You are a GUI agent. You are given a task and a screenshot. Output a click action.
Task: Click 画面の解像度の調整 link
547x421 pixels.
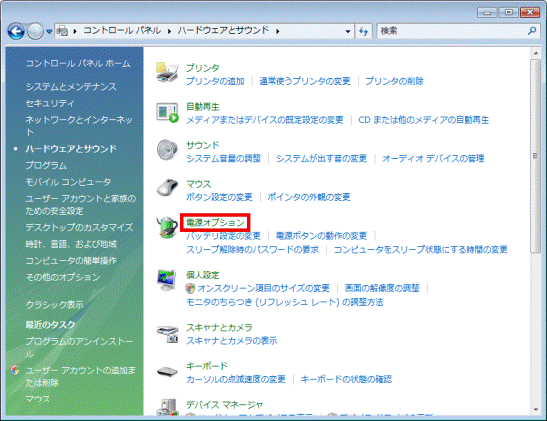pos(382,288)
